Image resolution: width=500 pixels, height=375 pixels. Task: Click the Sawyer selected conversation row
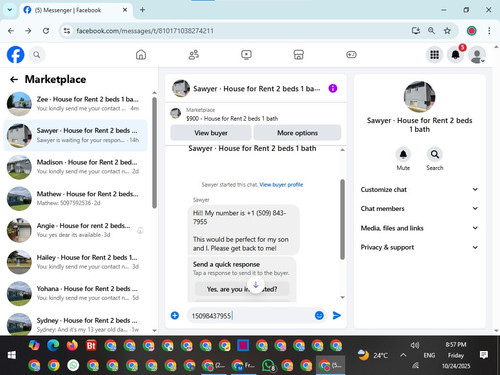click(75, 135)
